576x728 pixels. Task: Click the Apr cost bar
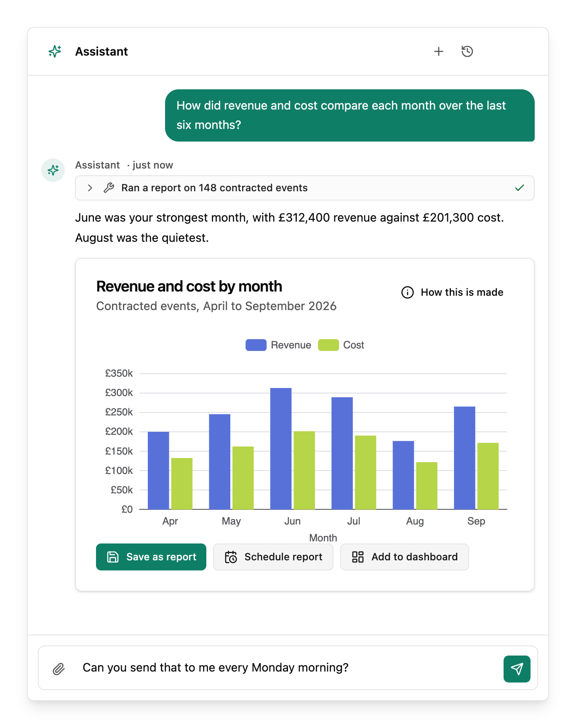click(182, 484)
